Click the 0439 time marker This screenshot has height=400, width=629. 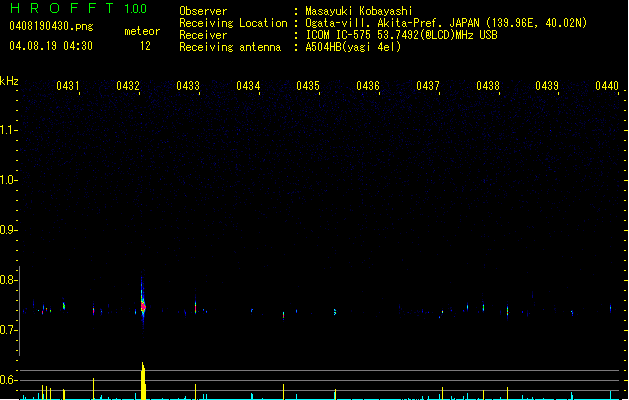click(547, 86)
